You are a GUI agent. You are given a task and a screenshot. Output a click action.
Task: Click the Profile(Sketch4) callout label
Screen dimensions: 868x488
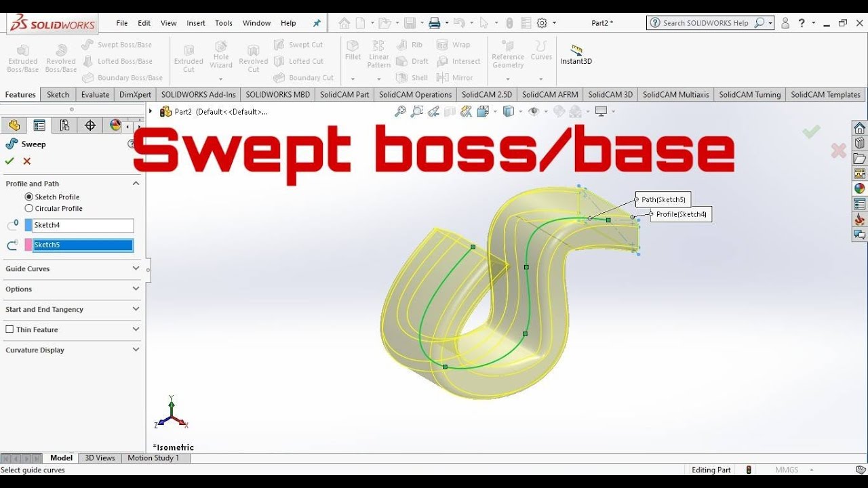click(681, 214)
